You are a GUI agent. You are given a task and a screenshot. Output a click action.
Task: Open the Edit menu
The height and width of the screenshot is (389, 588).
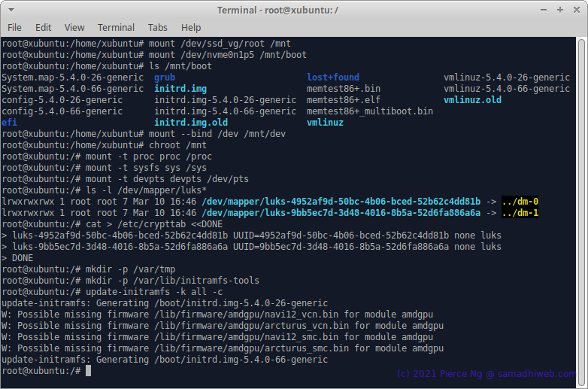(x=43, y=27)
